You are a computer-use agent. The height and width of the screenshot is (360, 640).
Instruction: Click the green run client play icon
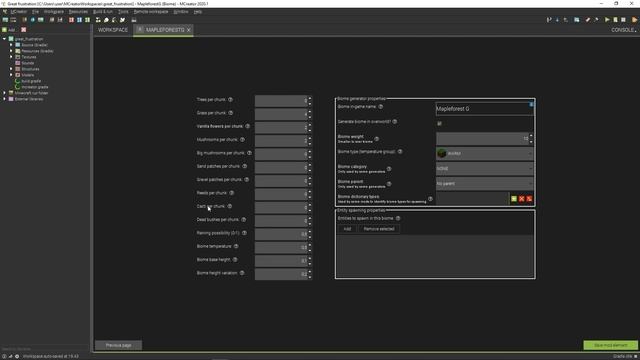[607, 20]
